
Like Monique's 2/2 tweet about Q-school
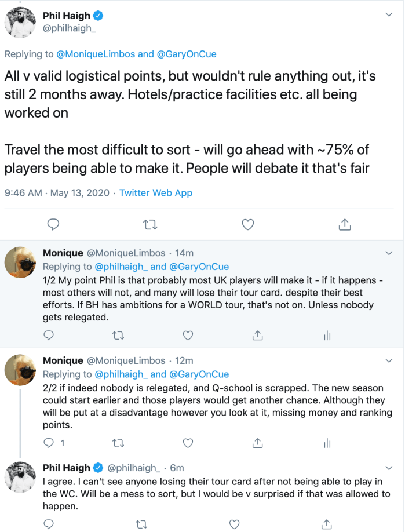188,443
